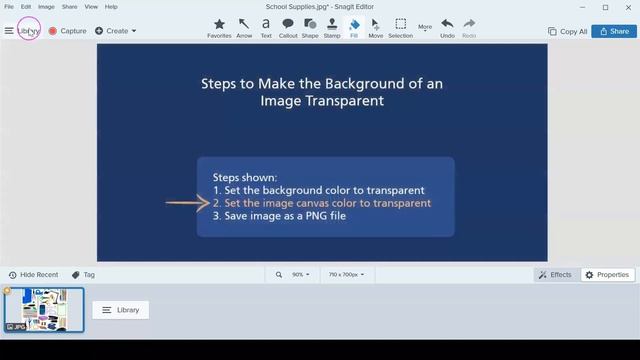Open the View menu
Screen dimensions: 640x360
91,7
